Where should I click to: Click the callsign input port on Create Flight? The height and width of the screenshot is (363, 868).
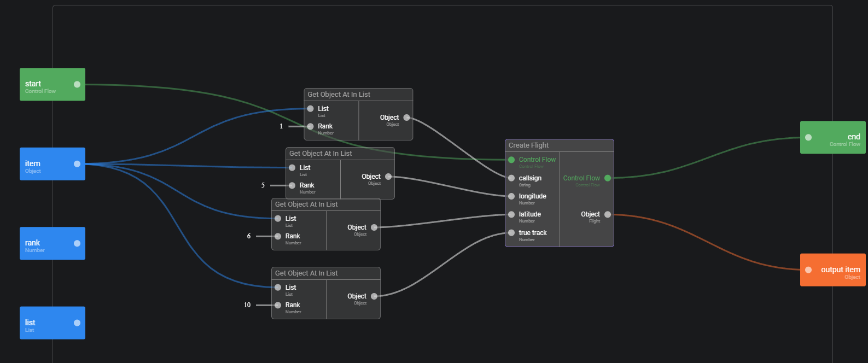coord(511,178)
